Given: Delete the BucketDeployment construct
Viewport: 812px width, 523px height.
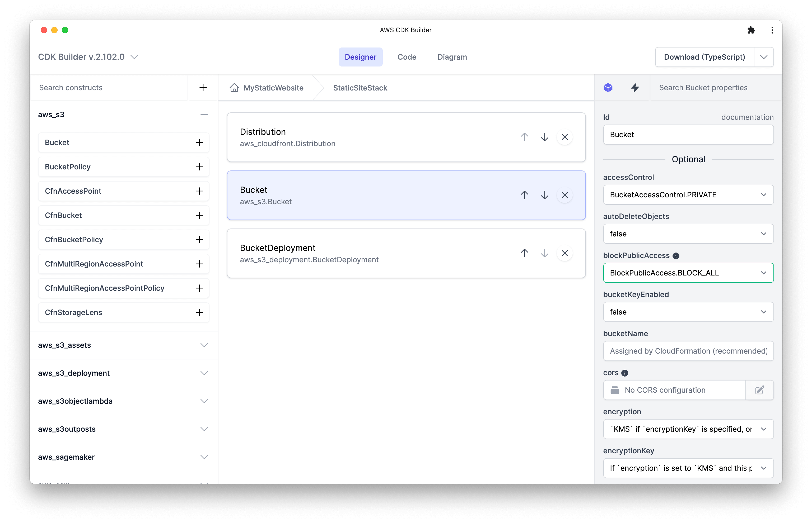Looking at the screenshot, I should [564, 253].
